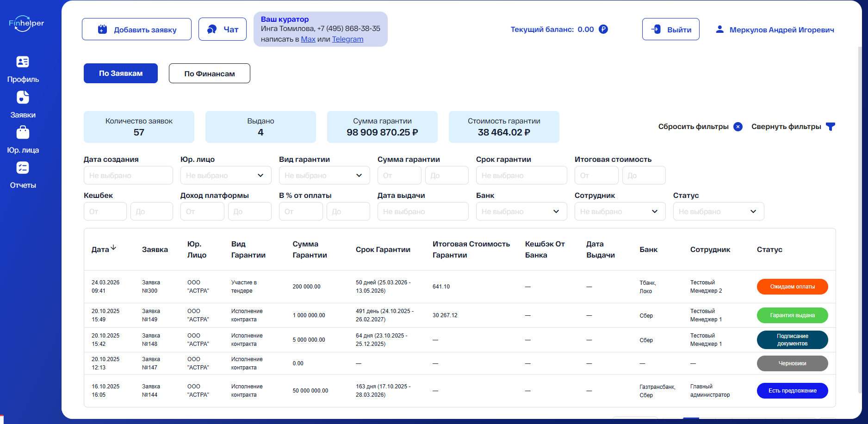Click the 50 000 000.00 amount cell

pos(310,391)
